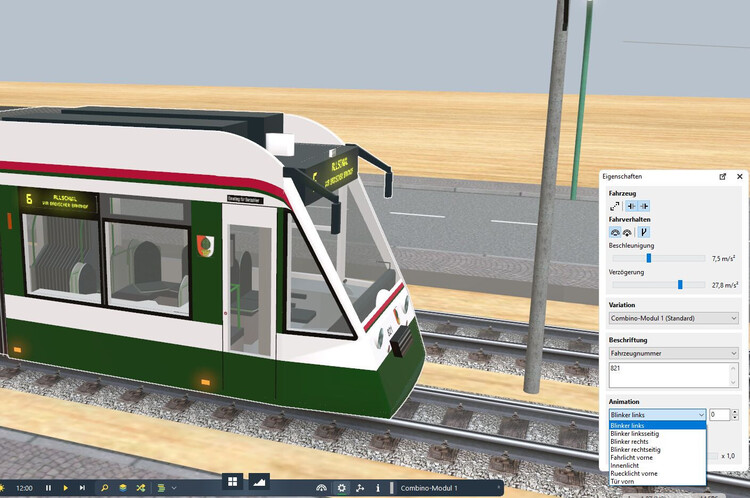
Task: Click the Beschleunigung slider handle
Action: pyautogui.click(x=648, y=258)
